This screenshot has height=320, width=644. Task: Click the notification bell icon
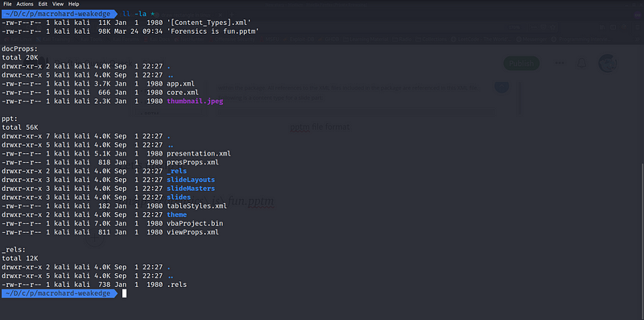581,64
